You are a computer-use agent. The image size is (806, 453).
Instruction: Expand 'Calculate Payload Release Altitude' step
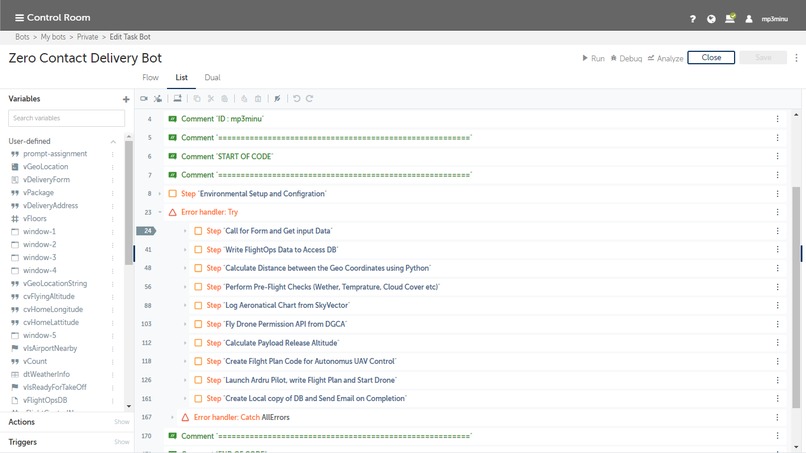click(185, 342)
